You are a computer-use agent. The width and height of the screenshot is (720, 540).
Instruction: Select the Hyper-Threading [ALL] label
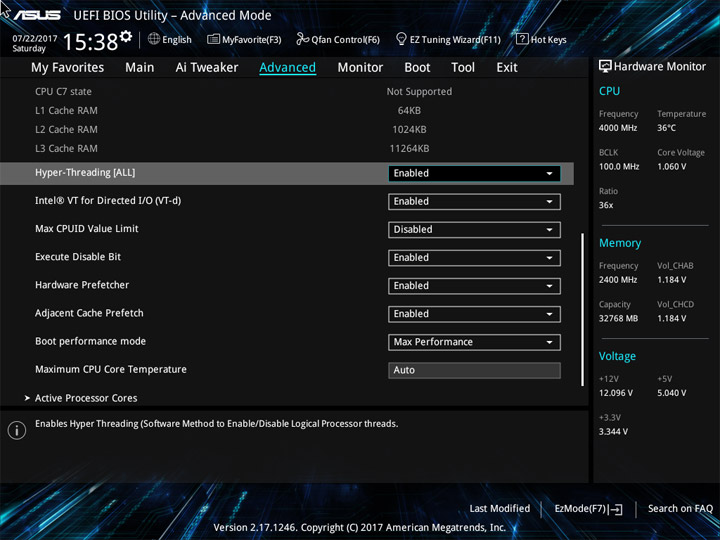coord(85,173)
